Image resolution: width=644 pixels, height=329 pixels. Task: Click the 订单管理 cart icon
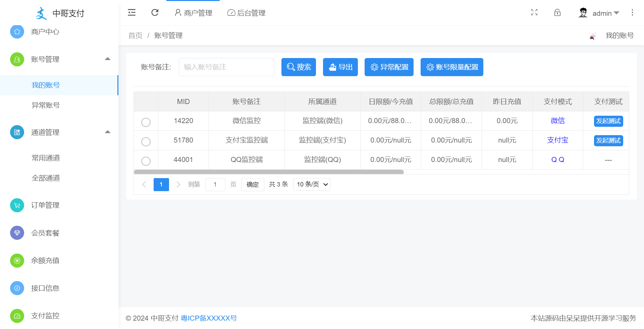point(17,205)
